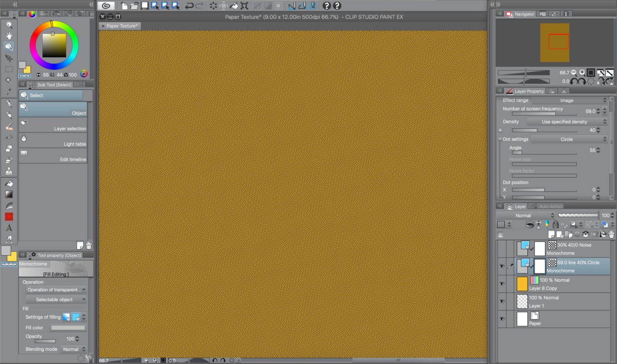Toggle visibility of Layer 8 Copy
617x364 pixels.
point(502,283)
